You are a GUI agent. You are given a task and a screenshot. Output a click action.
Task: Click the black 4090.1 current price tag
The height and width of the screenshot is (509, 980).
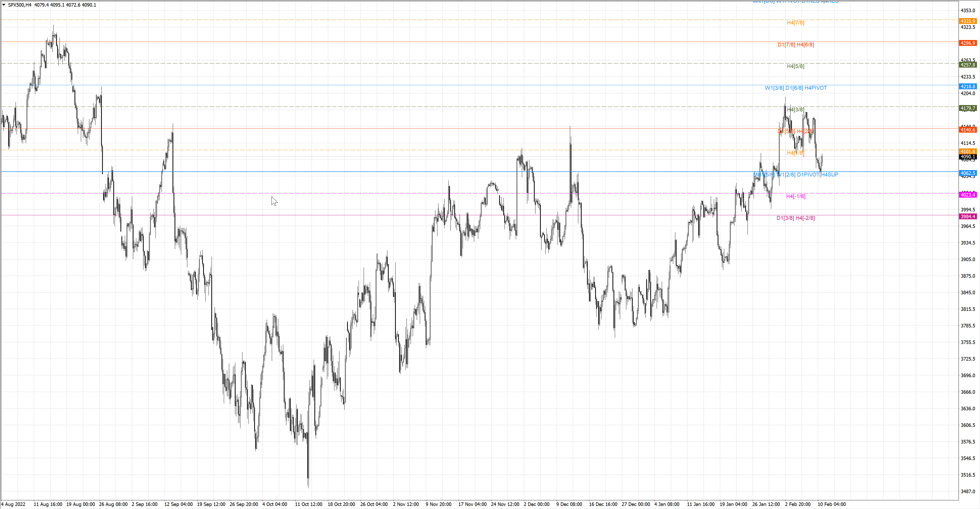tap(967, 157)
